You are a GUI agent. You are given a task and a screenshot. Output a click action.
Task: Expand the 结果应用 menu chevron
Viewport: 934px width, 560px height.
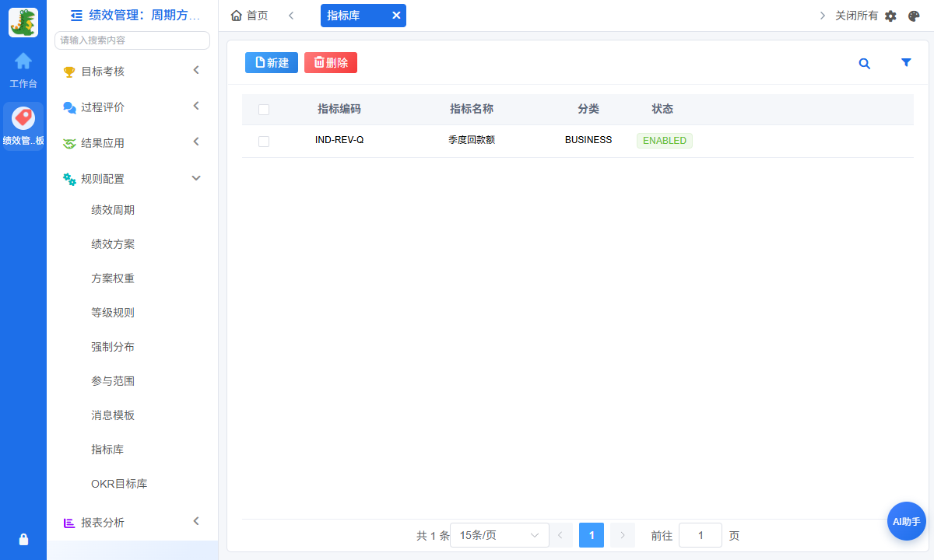pos(196,142)
